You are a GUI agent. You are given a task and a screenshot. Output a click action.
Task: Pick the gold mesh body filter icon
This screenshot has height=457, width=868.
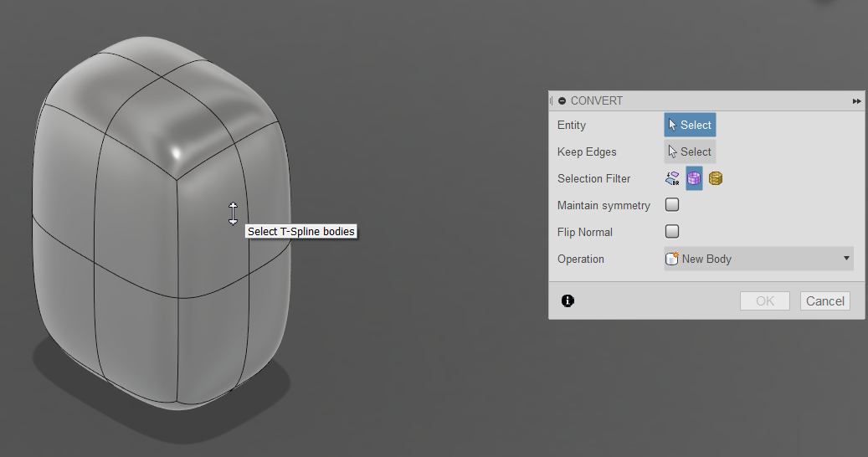(715, 178)
